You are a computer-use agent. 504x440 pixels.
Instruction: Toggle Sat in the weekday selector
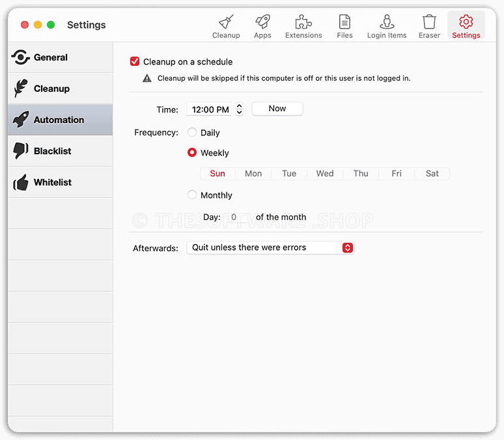(x=432, y=174)
